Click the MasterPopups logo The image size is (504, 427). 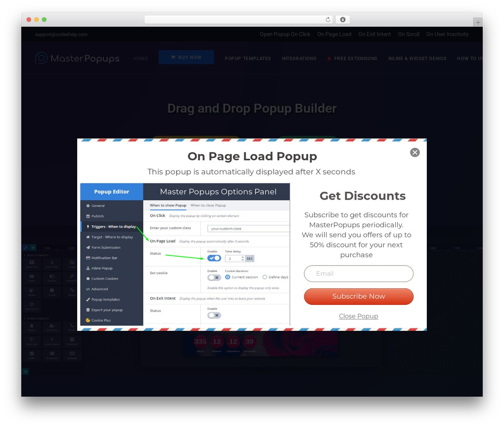(77, 58)
